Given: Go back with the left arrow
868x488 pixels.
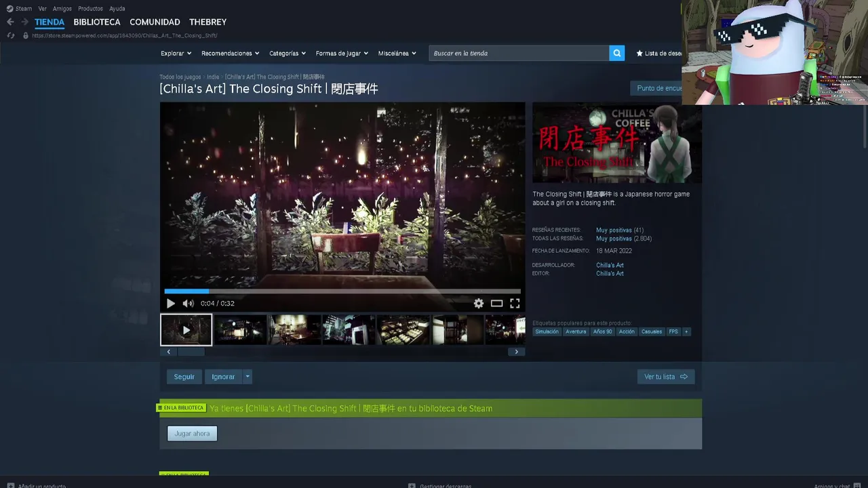Looking at the screenshot, I should click(10, 22).
